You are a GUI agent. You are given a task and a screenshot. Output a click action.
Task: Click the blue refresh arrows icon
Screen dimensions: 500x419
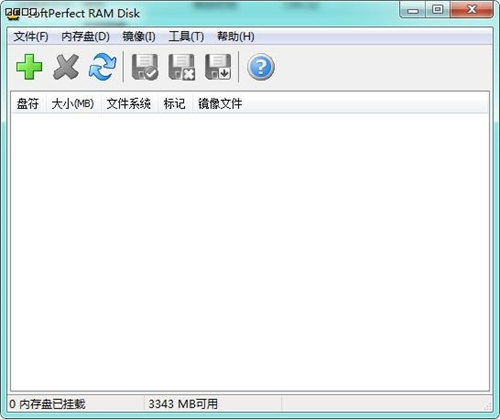pyautogui.click(x=102, y=67)
